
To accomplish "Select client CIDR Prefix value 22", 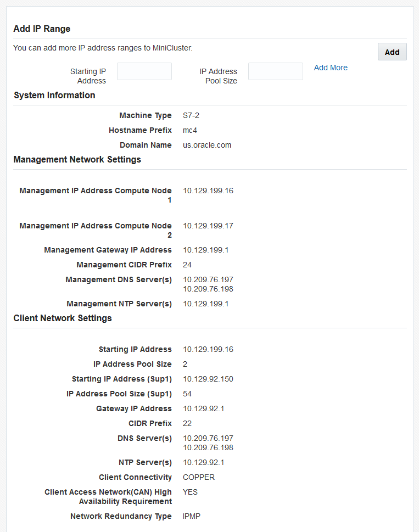I will point(187,424).
